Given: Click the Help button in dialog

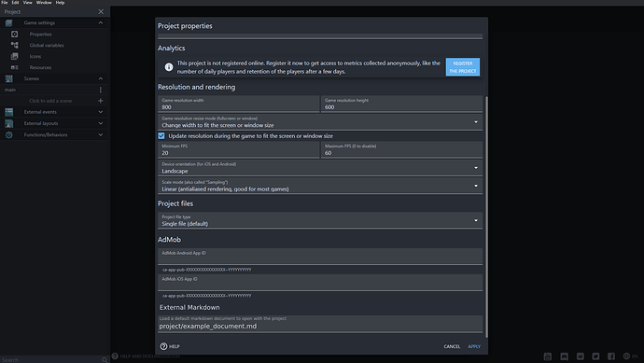Looking at the screenshot, I should 170,346.
